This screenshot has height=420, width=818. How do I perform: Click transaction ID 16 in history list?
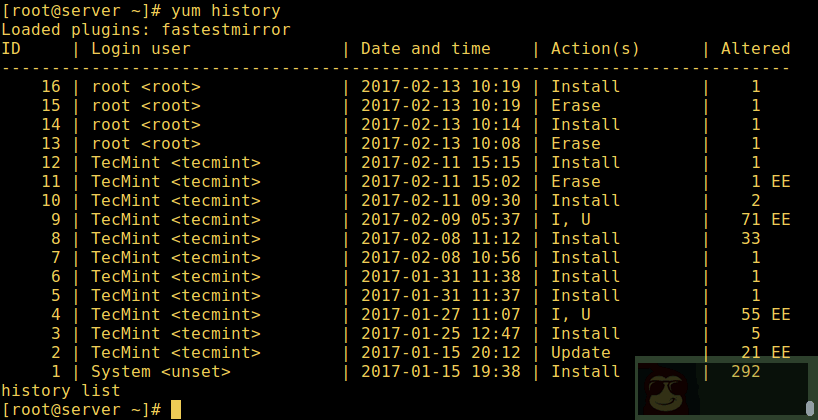tap(50, 87)
